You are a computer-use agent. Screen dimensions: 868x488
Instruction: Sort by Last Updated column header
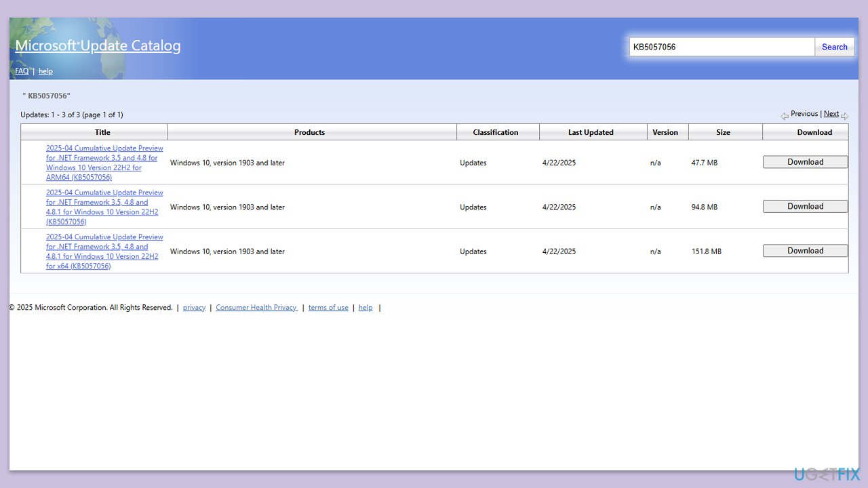point(591,132)
